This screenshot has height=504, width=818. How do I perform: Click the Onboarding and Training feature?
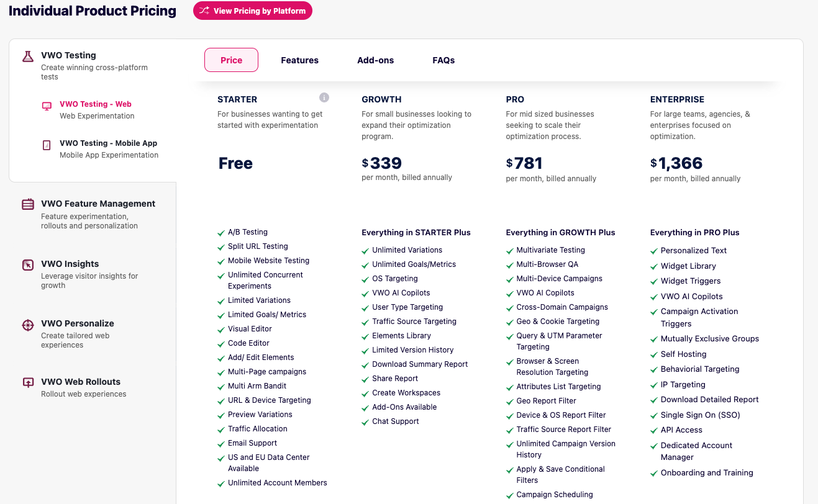707,473
